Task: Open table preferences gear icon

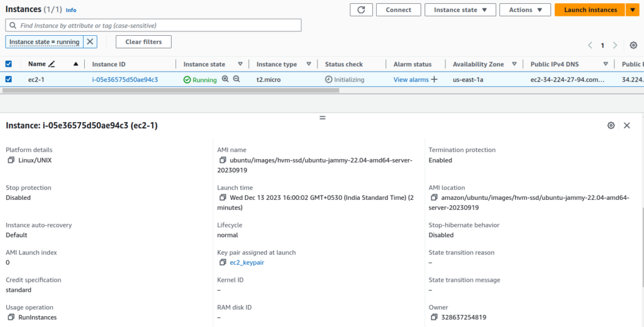Action: tap(633, 45)
